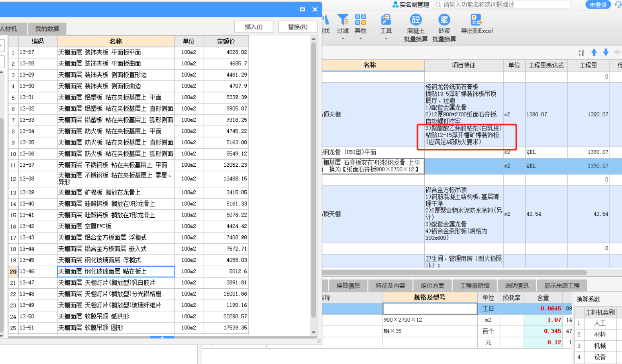Maximize the quota lookup dialog

click(x=302, y=9)
